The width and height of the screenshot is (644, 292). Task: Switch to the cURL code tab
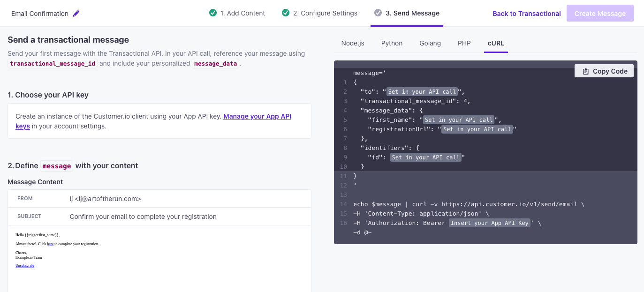(x=496, y=43)
